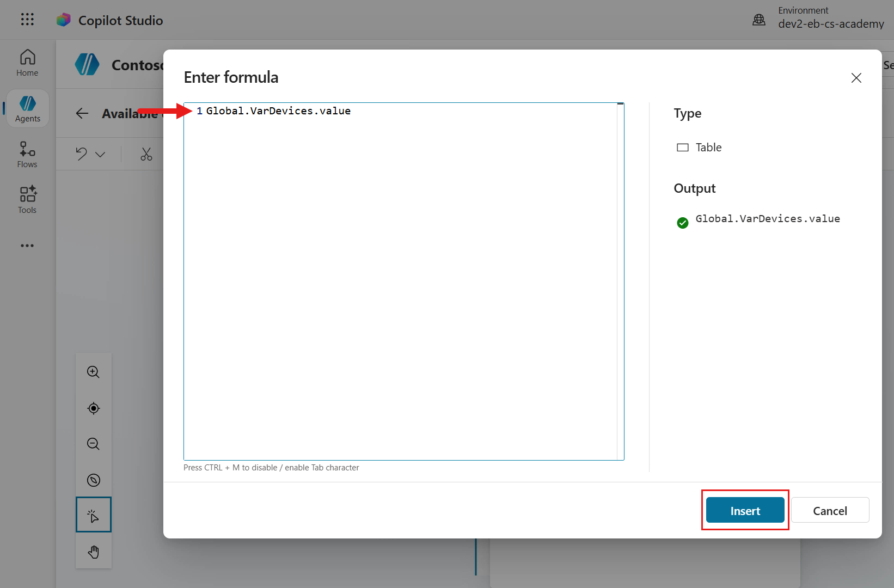Close the Enter formula dialog

tap(856, 78)
